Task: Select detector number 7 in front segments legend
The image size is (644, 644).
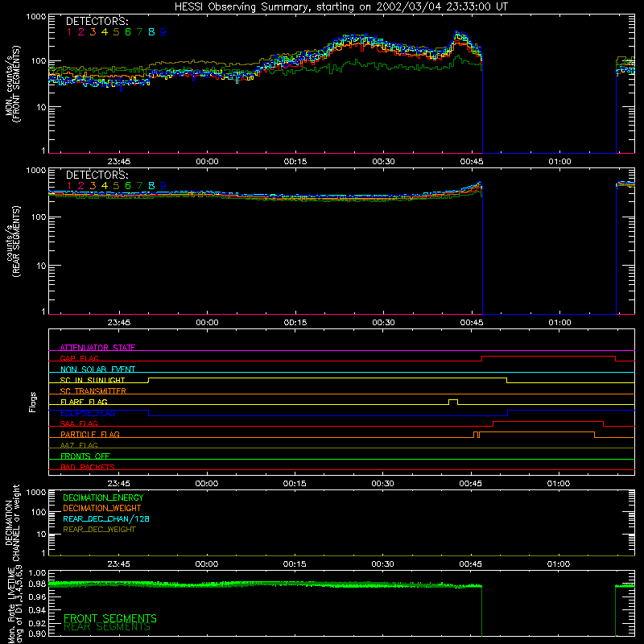Action: 139,31
